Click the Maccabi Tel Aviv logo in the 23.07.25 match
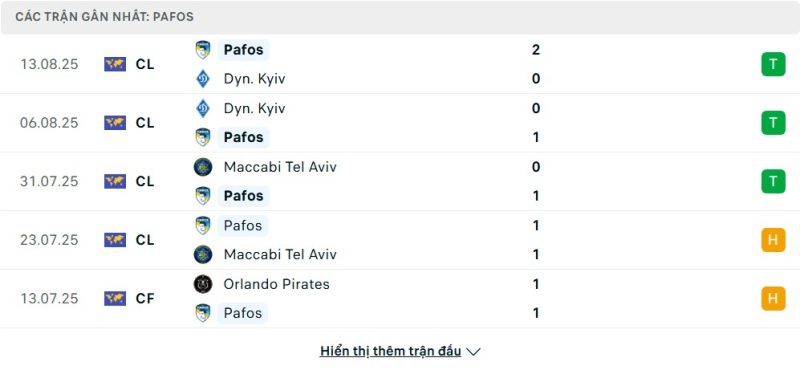 tap(203, 255)
